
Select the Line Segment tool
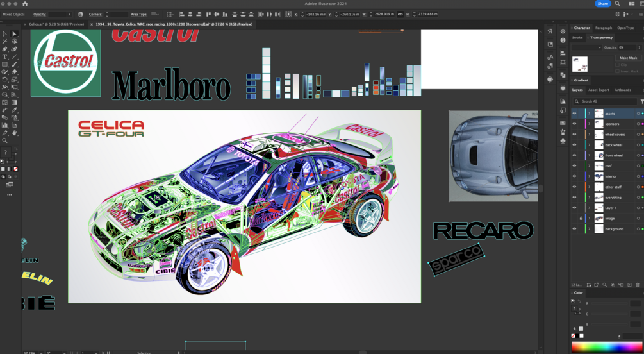coord(14,56)
